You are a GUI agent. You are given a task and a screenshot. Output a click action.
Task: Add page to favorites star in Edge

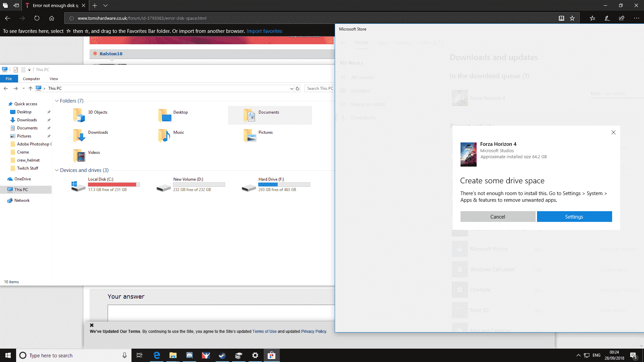pos(572,18)
